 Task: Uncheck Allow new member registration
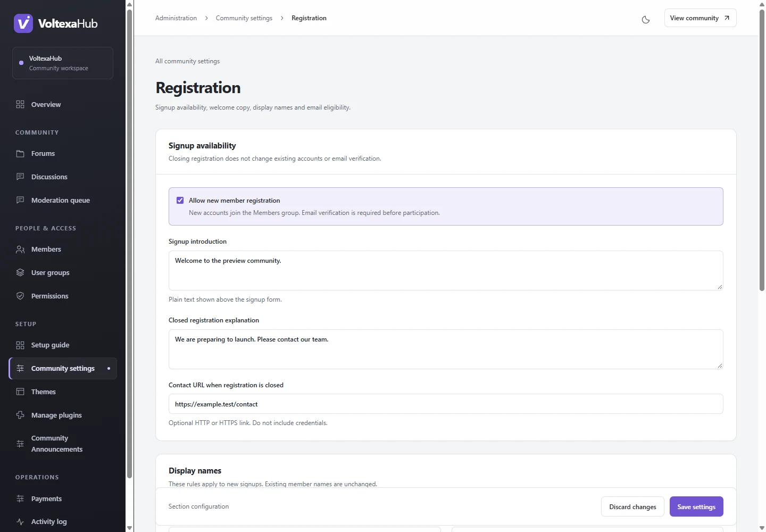coord(180,201)
